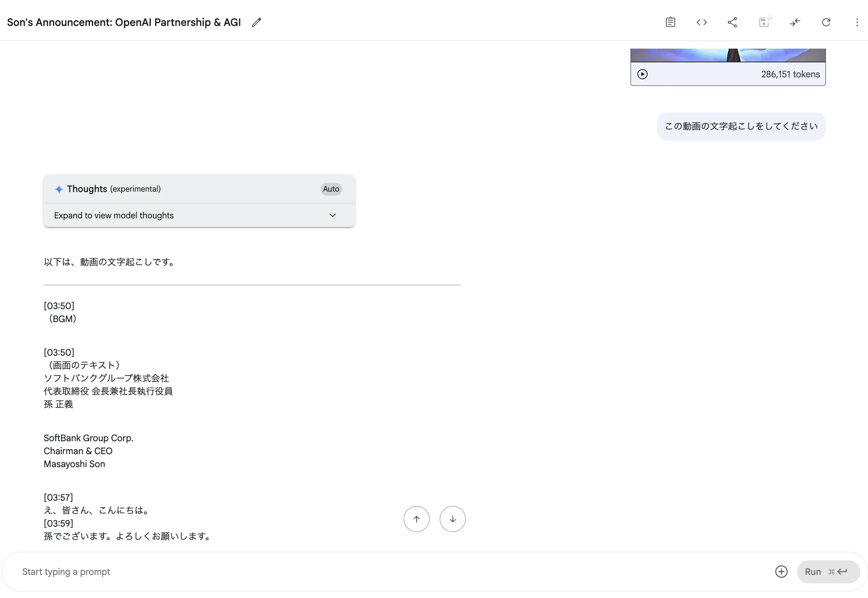Viewport: 868px width, 598px height.
Task: Jump down with the down arrow button
Action: click(452, 519)
